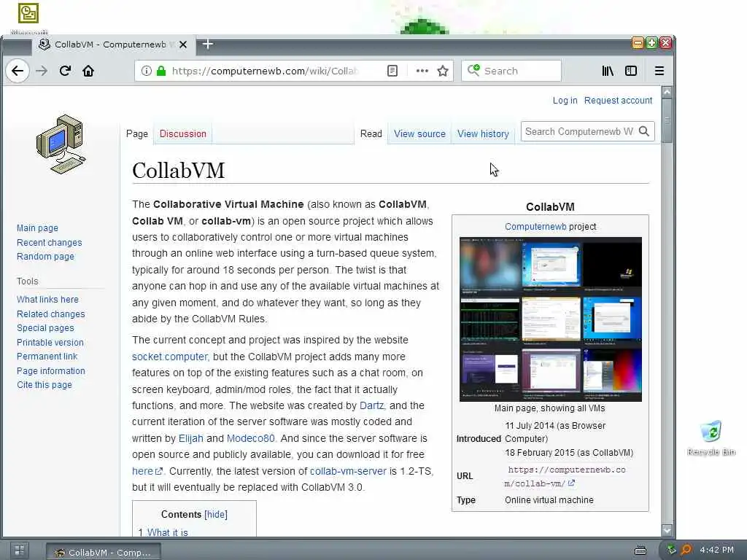The height and width of the screenshot is (560, 747).
Task: Click the Request account link
Action: (x=619, y=101)
